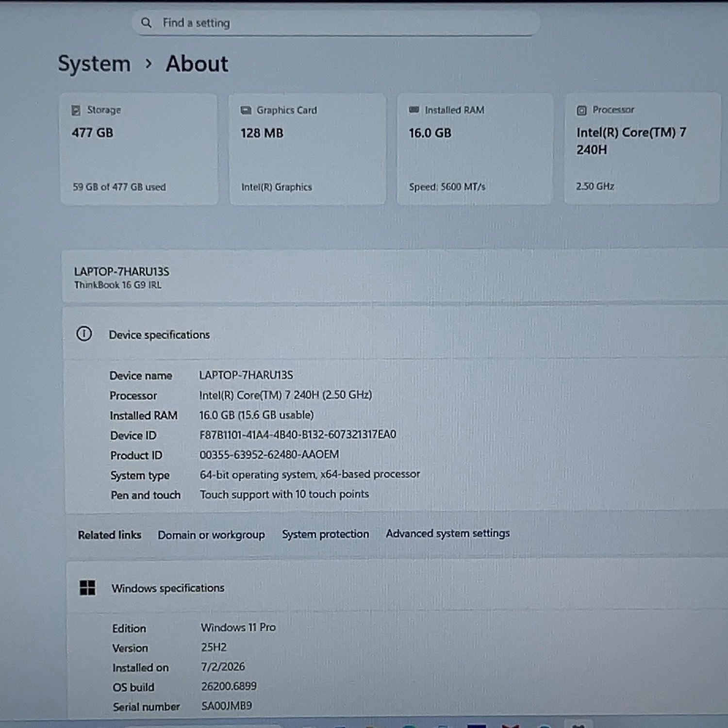Click the Edition value 'Windows 11 Pro'
The image size is (728, 728).
[x=238, y=628]
